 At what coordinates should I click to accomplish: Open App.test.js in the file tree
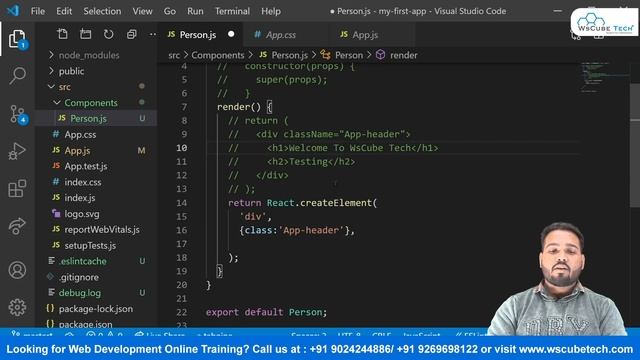pos(96,166)
